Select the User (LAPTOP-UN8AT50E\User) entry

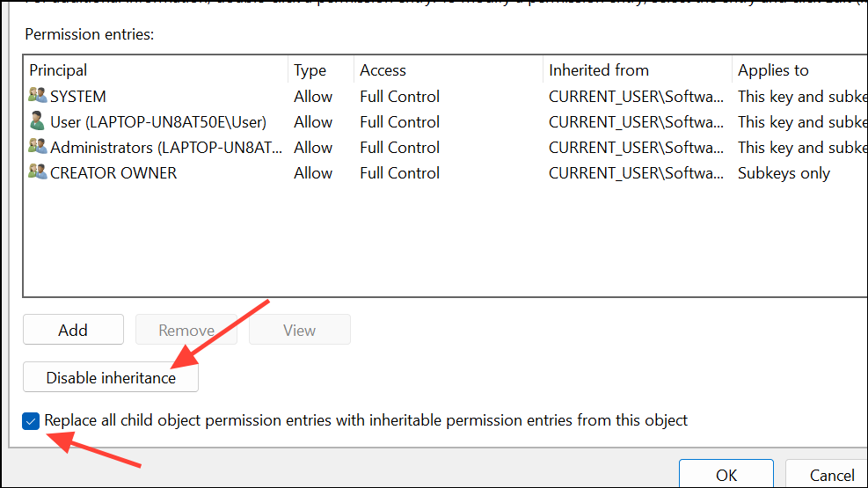158,122
